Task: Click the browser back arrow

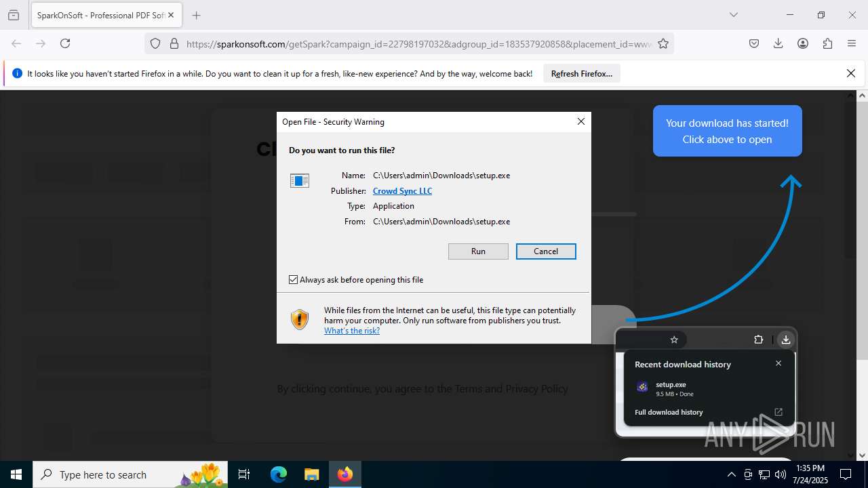Action: click(x=16, y=43)
